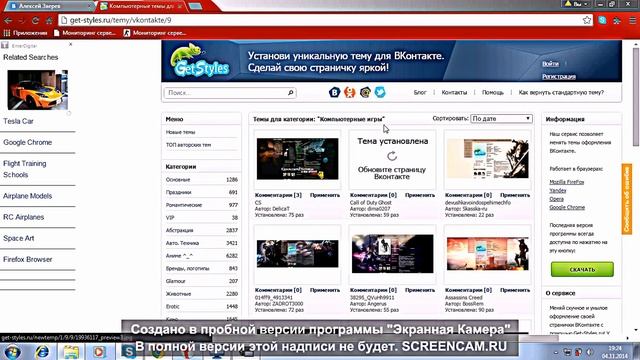This screenshot has width=640, height=360.
Task: Open the browser home page icon
Action: (49, 20)
